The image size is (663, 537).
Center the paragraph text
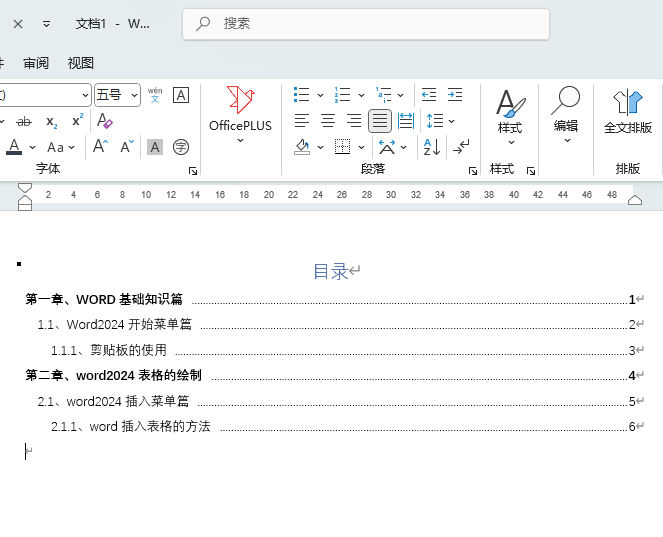point(328,121)
